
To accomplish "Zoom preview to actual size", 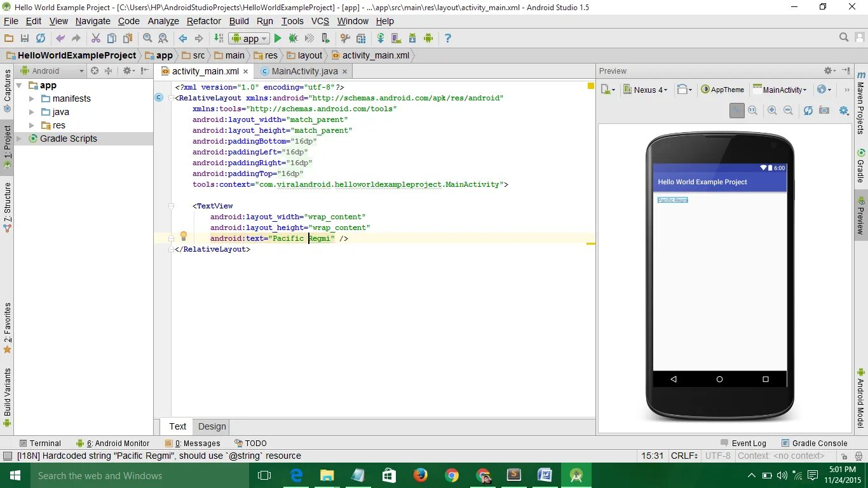I will point(752,110).
